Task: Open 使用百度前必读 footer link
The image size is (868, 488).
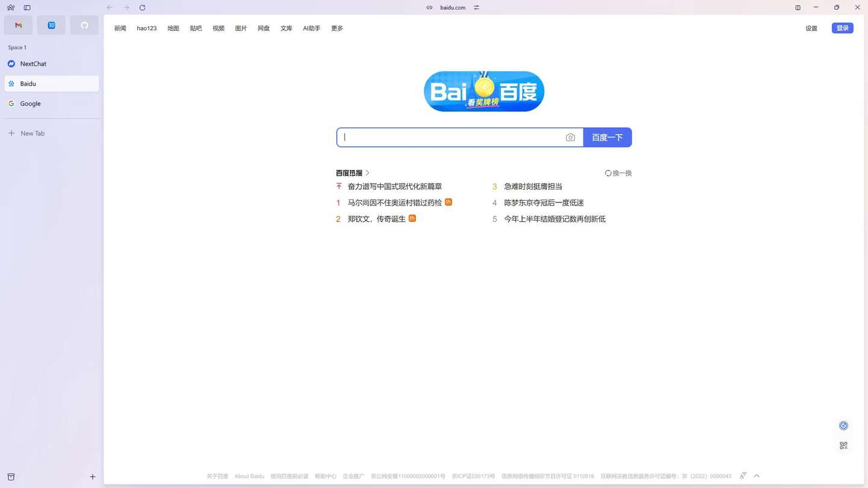Action: (x=289, y=477)
